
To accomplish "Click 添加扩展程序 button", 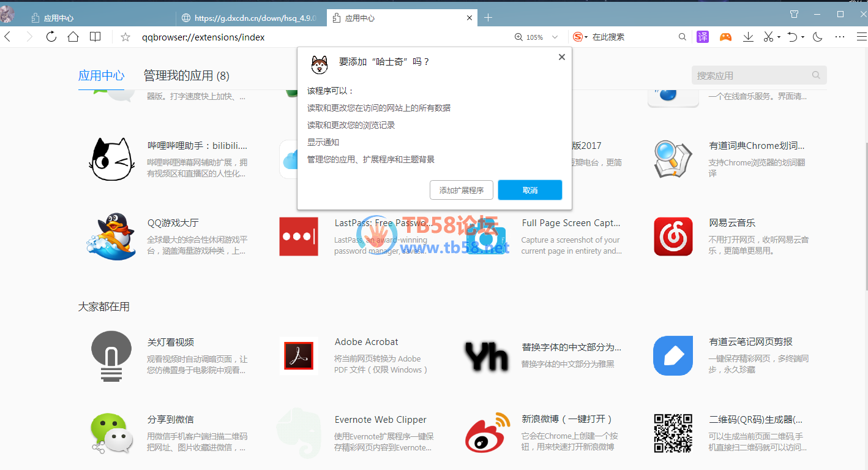I will 462,190.
